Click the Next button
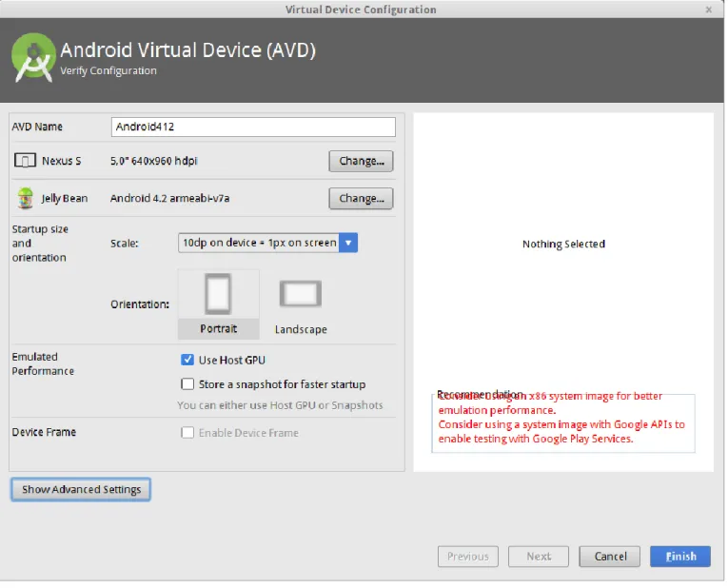 pos(539,557)
